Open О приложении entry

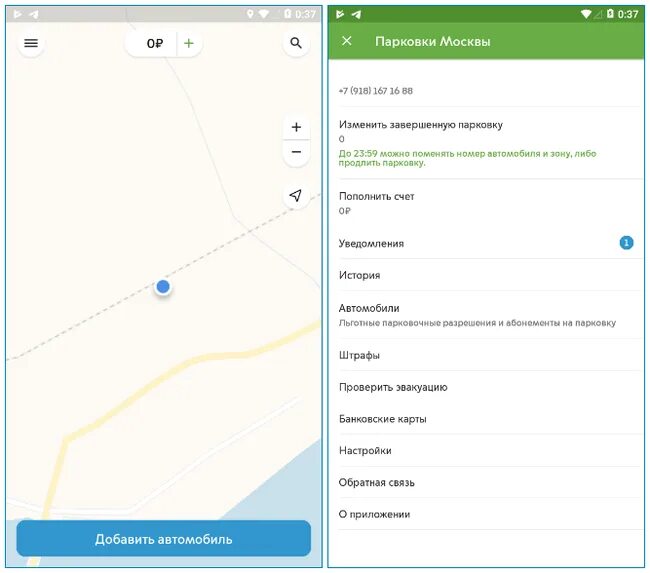(490, 514)
